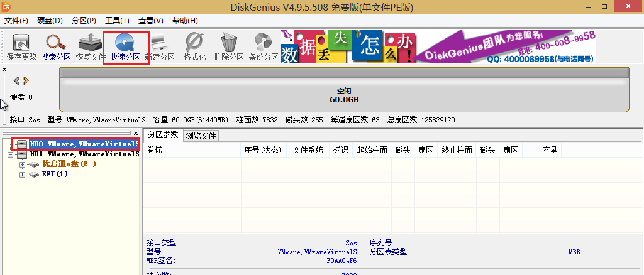Click 柱面数:7832 in disk info line
644x275 pixels.
(257, 120)
